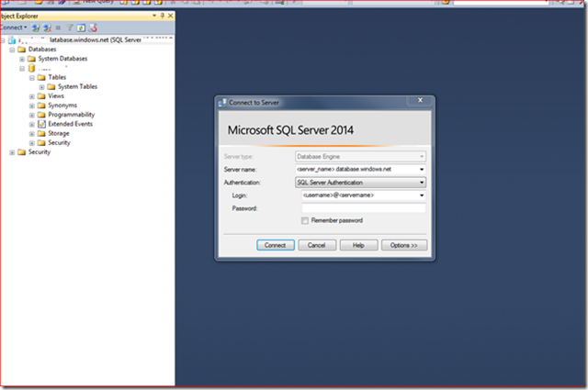
Task: Expand the database-level Security node under Storage
Action: (x=32, y=143)
